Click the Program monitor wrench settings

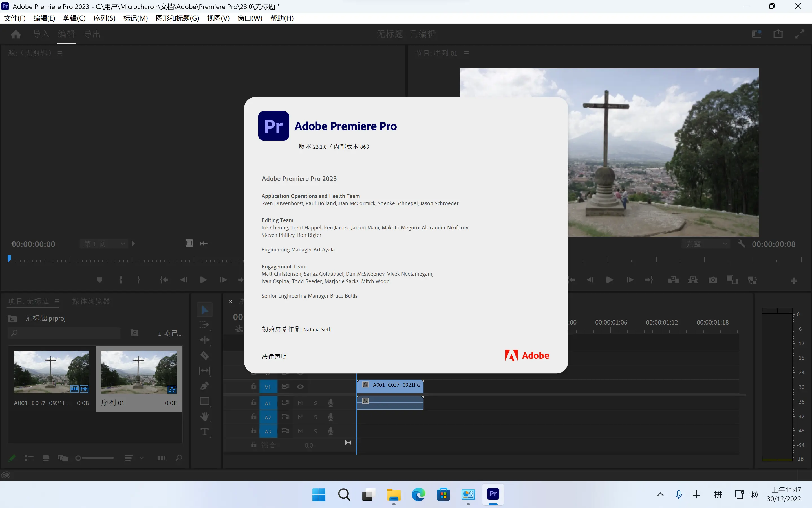pos(741,244)
